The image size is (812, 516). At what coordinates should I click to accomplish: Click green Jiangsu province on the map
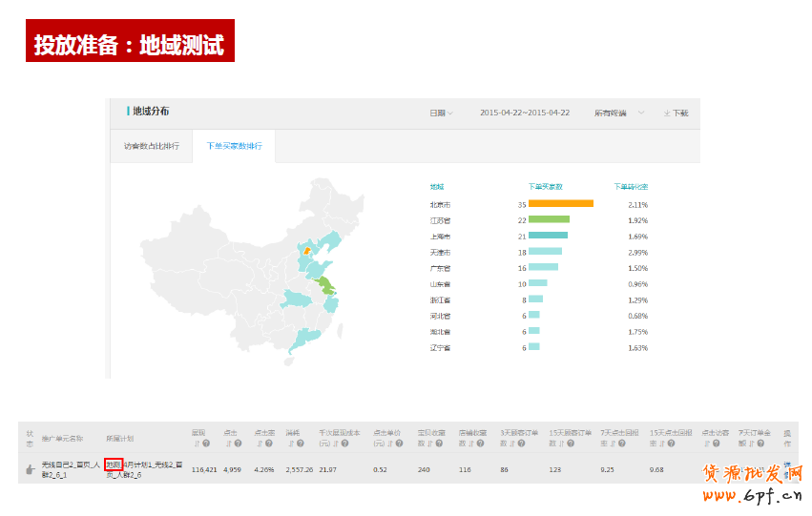tap(330, 284)
